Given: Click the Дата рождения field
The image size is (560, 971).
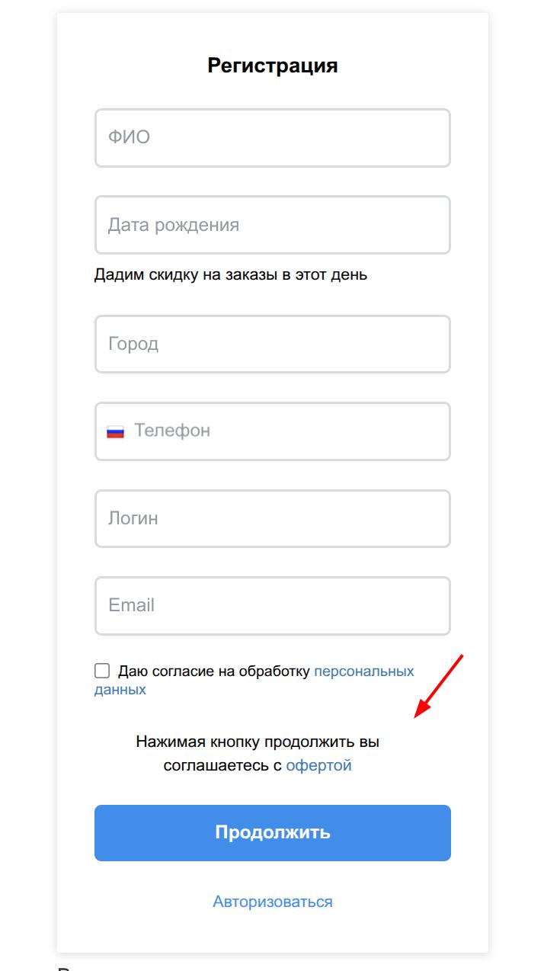Looking at the screenshot, I should point(273,225).
